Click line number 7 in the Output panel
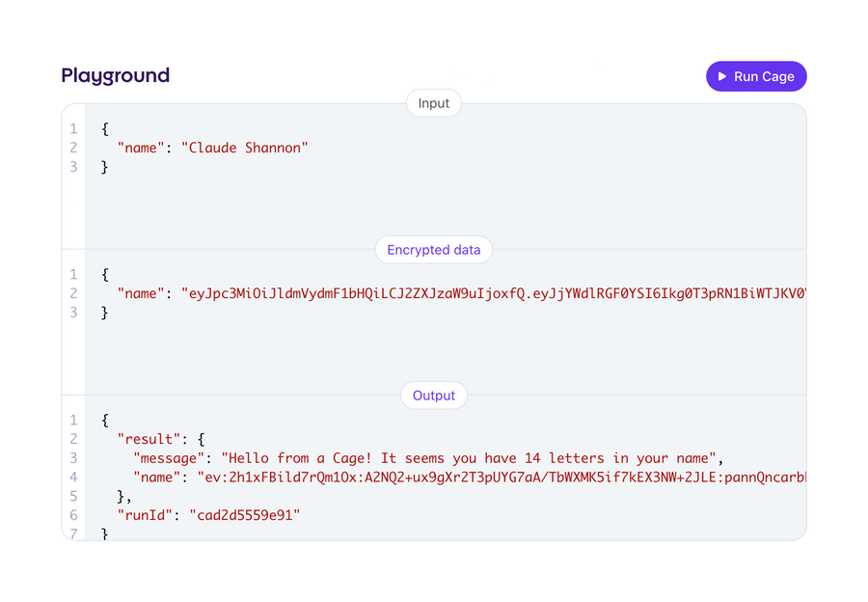Screen dimensions: 868x602 click(x=73, y=534)
